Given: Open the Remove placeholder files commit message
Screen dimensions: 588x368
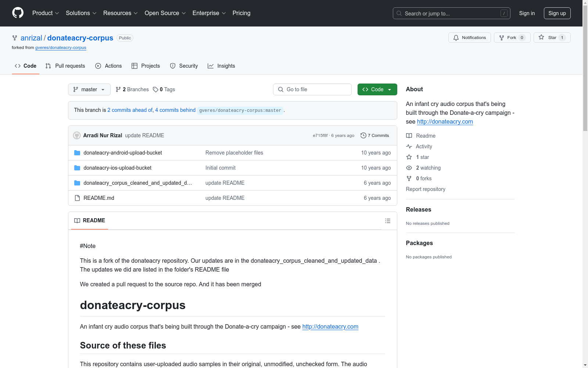Looking at the screenshot, I should 234,153.
